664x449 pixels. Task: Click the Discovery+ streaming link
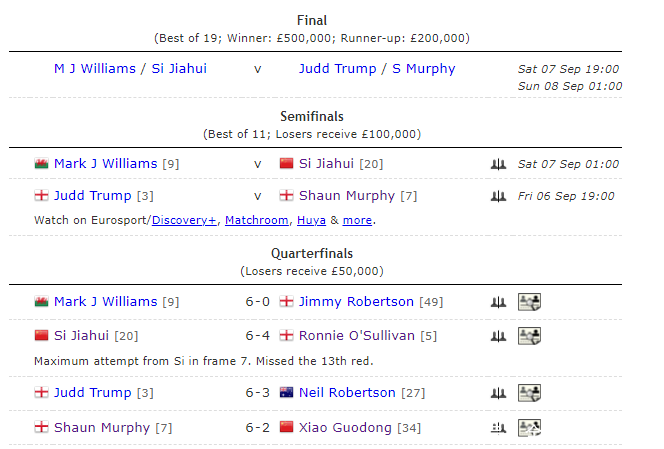click(184, 220)
